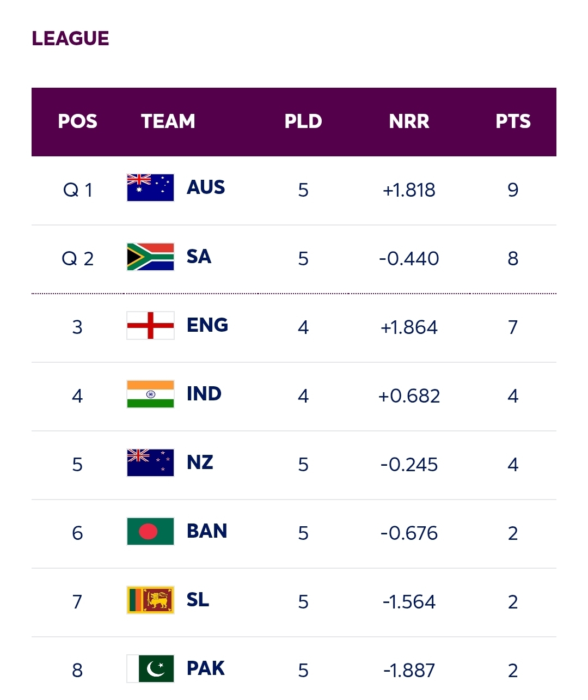Open the ENG team entry
This screenshot has width=588, height=700.
207,325
